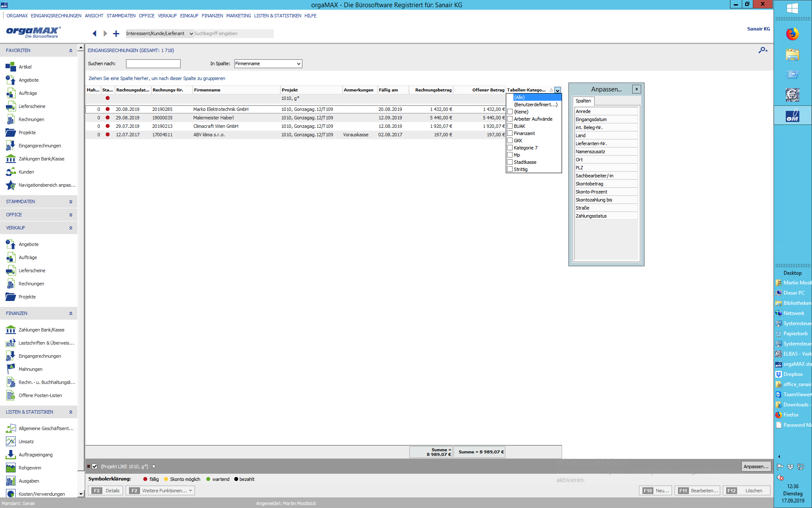The height and width of the screenshot is (508, 812).
Task: Open the Kunden icon in Favoriten
Action: [x=11, y=172]
